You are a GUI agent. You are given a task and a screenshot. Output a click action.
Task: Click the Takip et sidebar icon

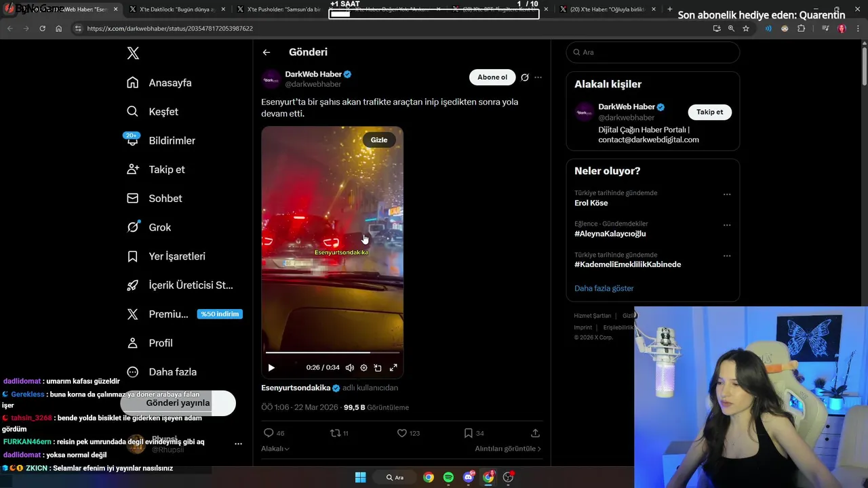(133, 169)
